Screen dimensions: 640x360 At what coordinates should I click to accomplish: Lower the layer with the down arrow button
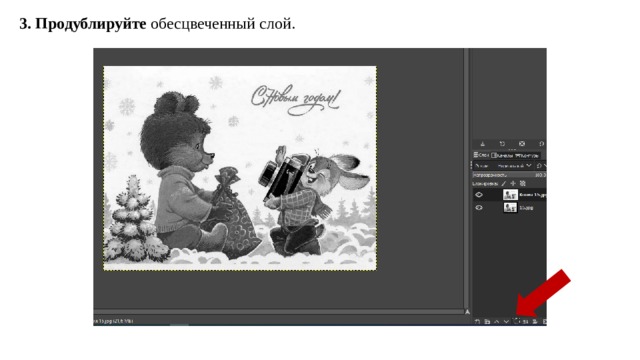507,322
